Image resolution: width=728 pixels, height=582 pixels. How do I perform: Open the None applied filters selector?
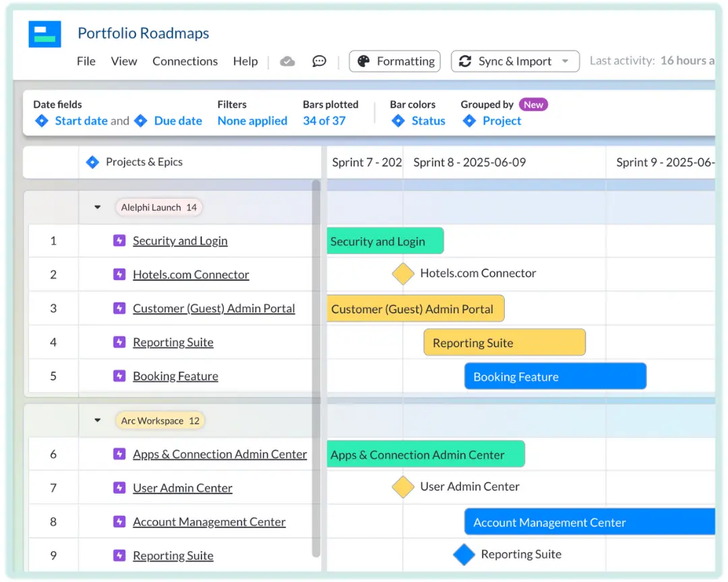point(253,121)
